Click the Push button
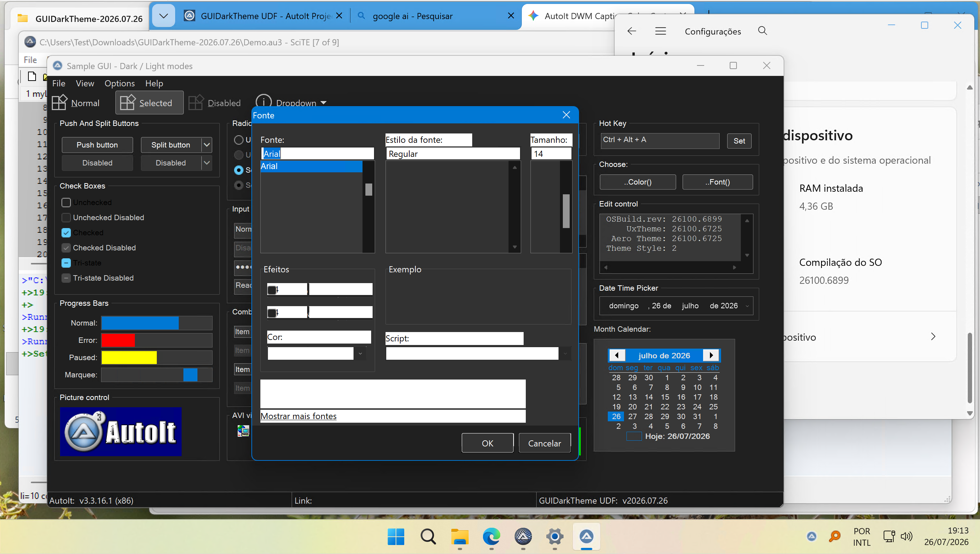Screen dimensions: 980x554 (97, 145)
